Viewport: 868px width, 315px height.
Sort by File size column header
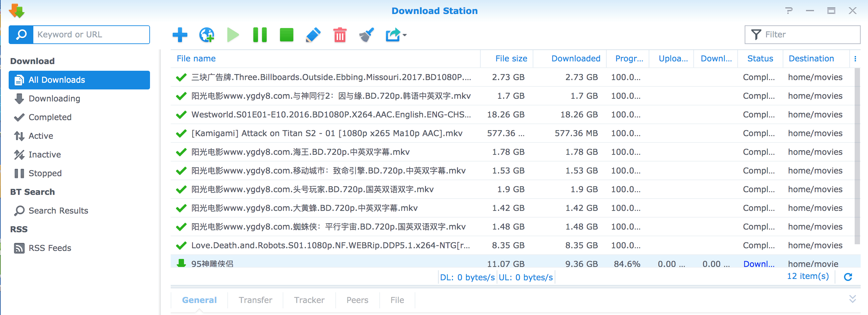click(506, 59)
